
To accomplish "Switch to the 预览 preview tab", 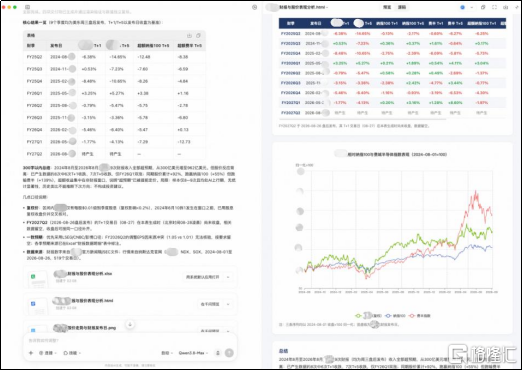I will [x=387, y=7].
